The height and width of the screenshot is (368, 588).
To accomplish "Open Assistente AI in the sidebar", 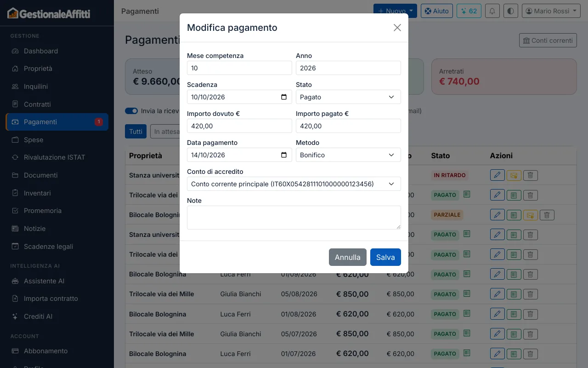I will (57, 281).
